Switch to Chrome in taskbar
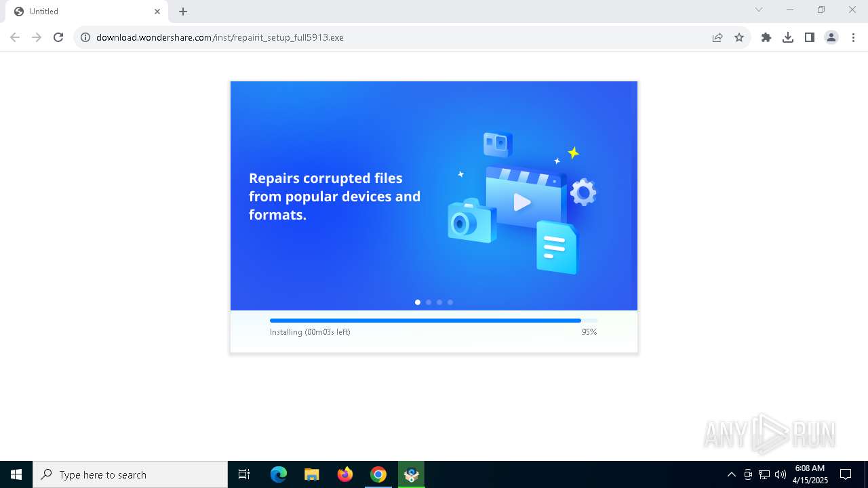868x488 pixels. [x=378, y=474]
